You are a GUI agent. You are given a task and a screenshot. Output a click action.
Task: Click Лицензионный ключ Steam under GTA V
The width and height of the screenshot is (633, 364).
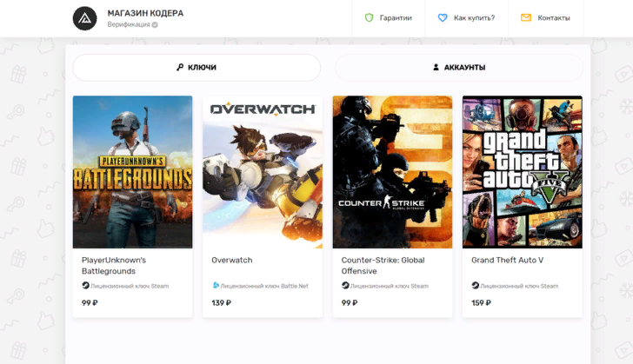519,286
